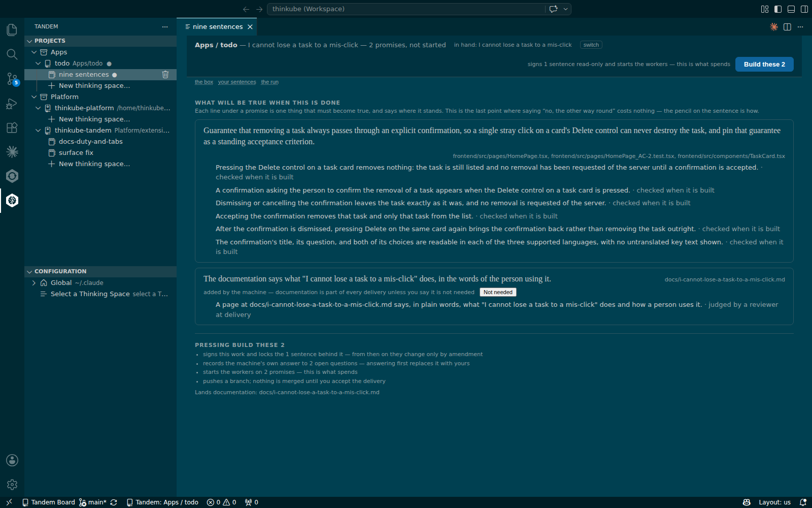This screenshot has height=508, width=812.
Task: Open docs-duty-and-tabs thinking space
Action: (100, 142)
